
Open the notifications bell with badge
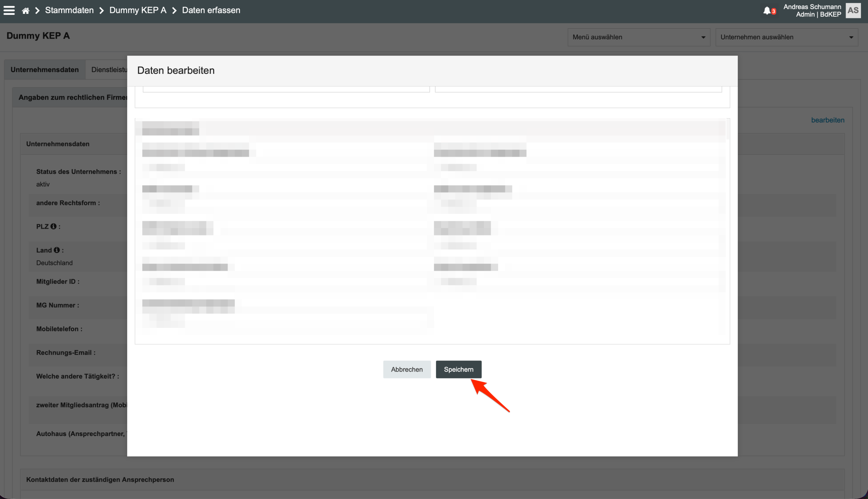pos(769,11)
